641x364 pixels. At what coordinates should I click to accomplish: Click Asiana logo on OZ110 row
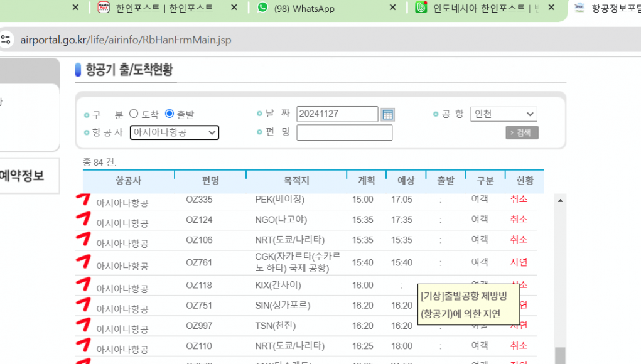click(83, 343)
